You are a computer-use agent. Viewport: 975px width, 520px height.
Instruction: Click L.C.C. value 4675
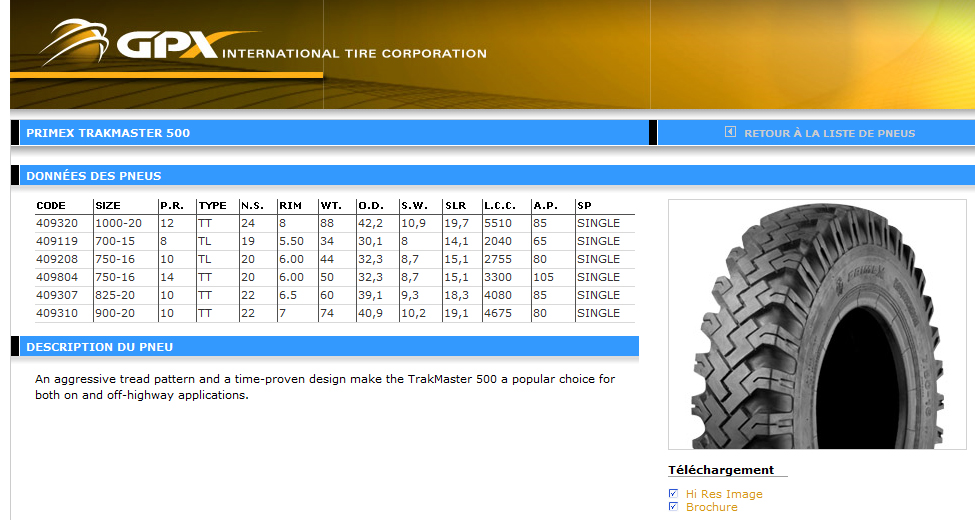tap(498, 313)
